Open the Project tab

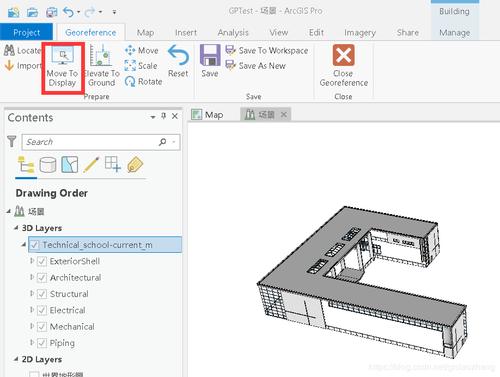tap(26, 32)
